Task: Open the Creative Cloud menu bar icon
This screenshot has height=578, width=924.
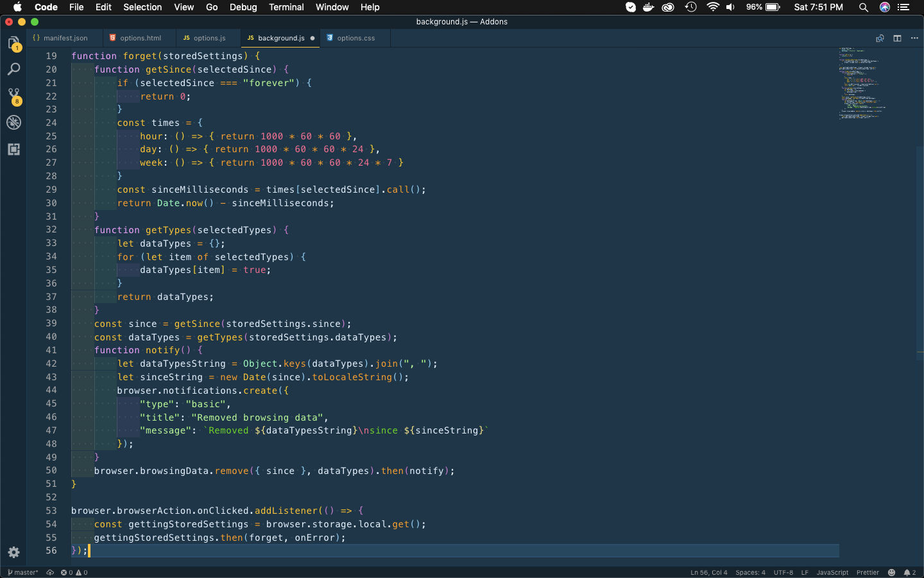Action: (x=668, y=7)
